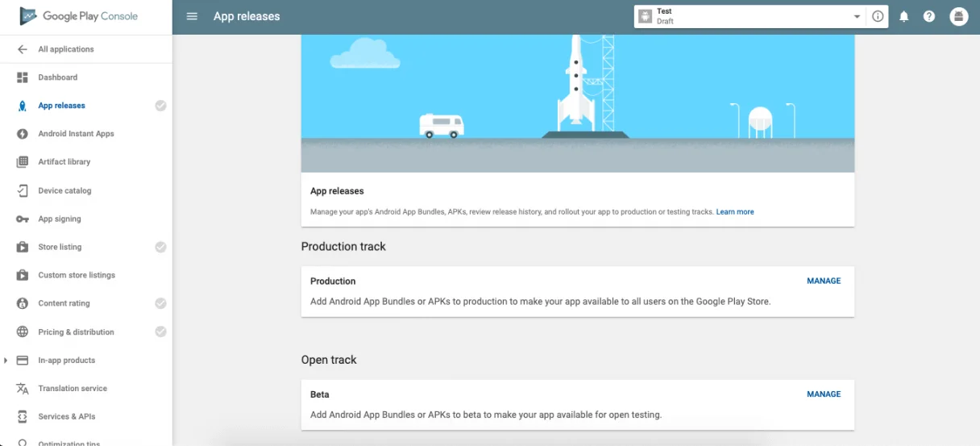Open the Test Draft app dropdown arrow
This screenshot has width=980, height=446.
[857, 17]
